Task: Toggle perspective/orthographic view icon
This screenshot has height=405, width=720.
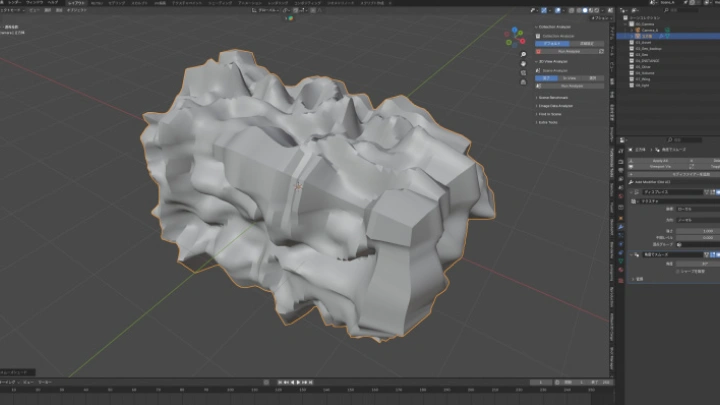Action: [523, 82]
